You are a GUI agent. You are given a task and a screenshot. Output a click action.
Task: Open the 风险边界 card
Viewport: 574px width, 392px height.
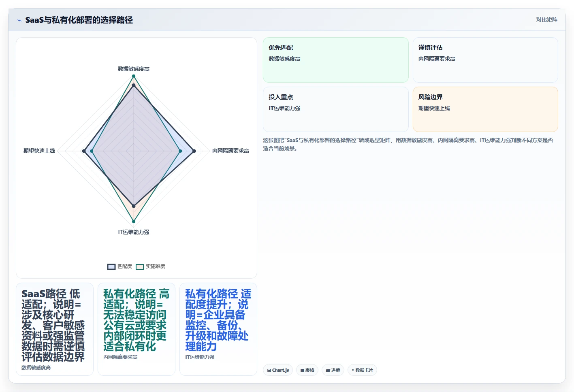(485, 109)
